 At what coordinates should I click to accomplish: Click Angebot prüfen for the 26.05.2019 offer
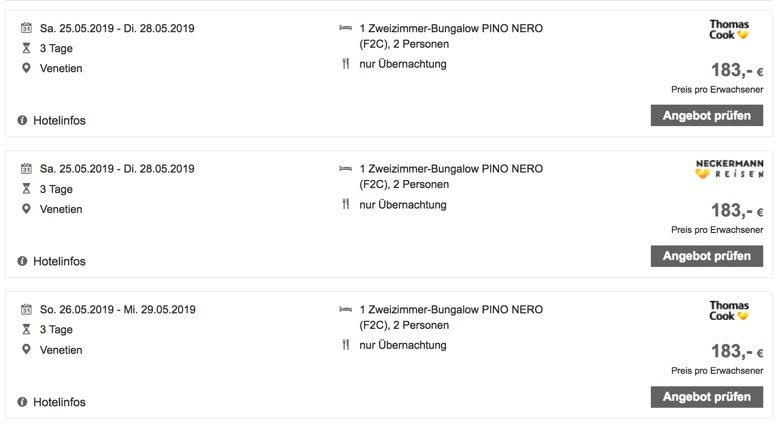click(x=707, y=397)
